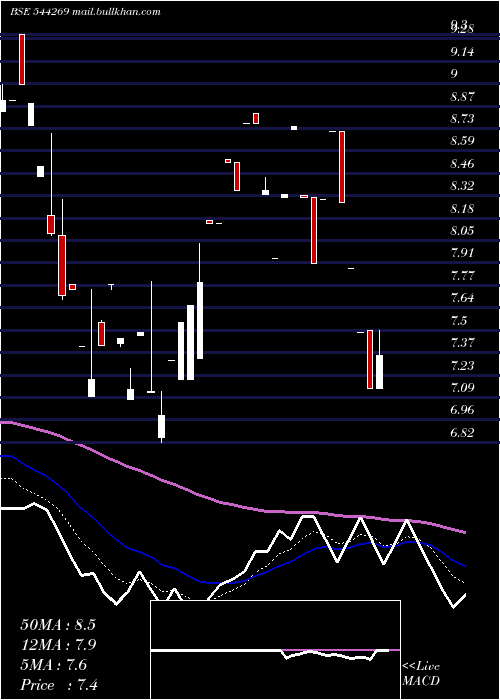Click the 8.32 price axis label

(x=462, y=186)
